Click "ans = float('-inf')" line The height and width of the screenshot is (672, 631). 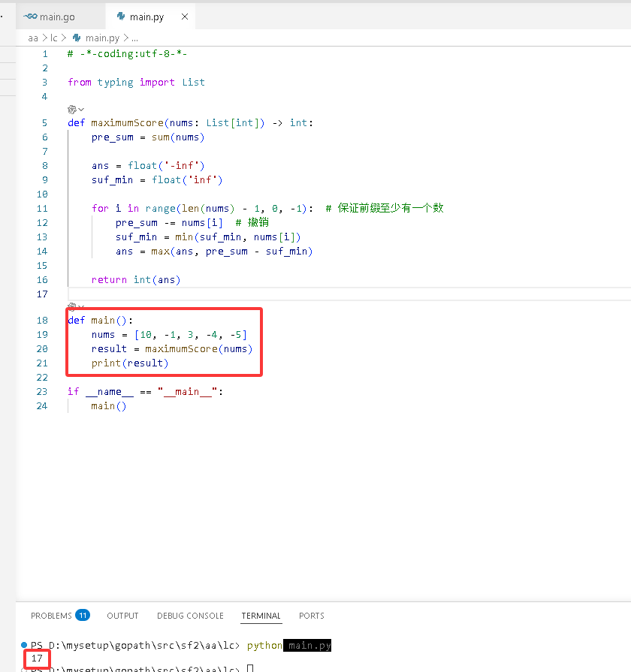point(148,166)
